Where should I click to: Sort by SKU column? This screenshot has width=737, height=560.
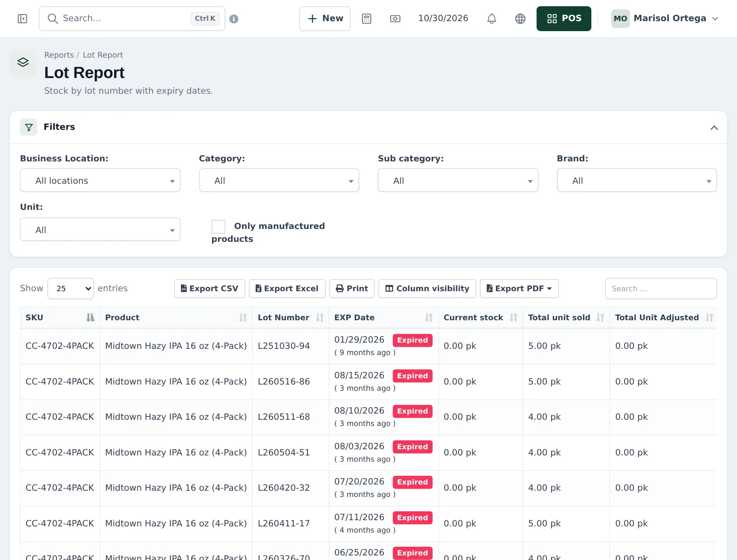(60, 318)
